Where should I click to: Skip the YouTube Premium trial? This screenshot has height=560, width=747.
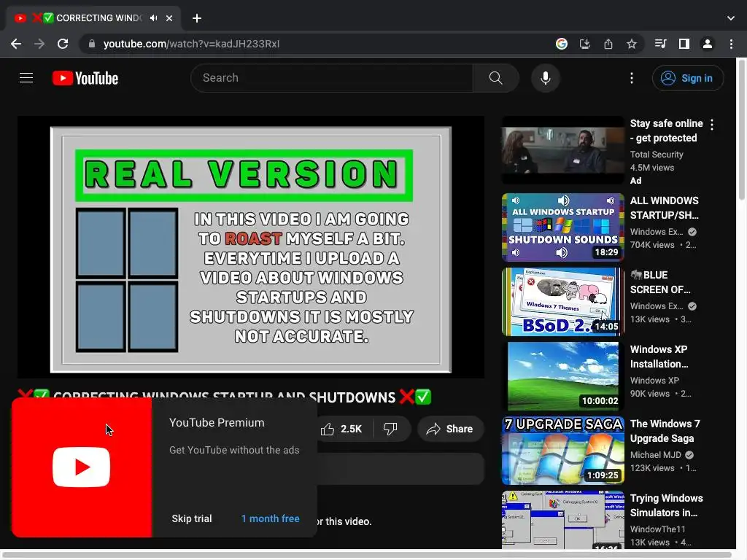pyautogui.click(x=192, y=518)
